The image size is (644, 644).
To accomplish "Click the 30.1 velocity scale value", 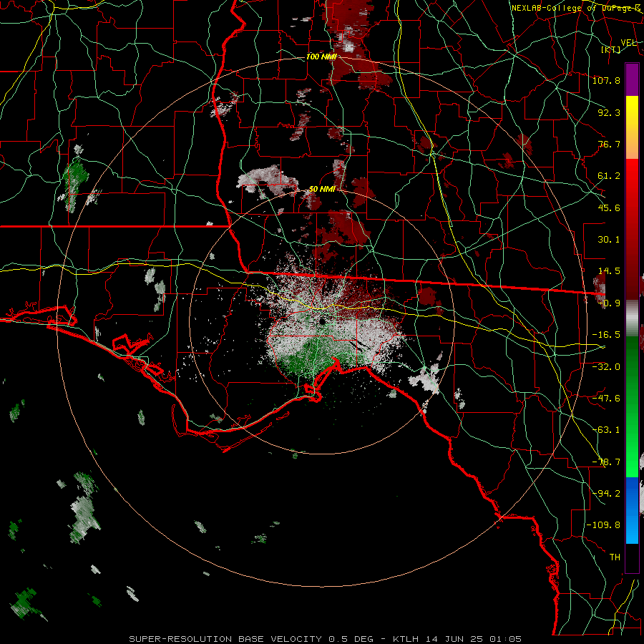I will (x=609, y=240).
